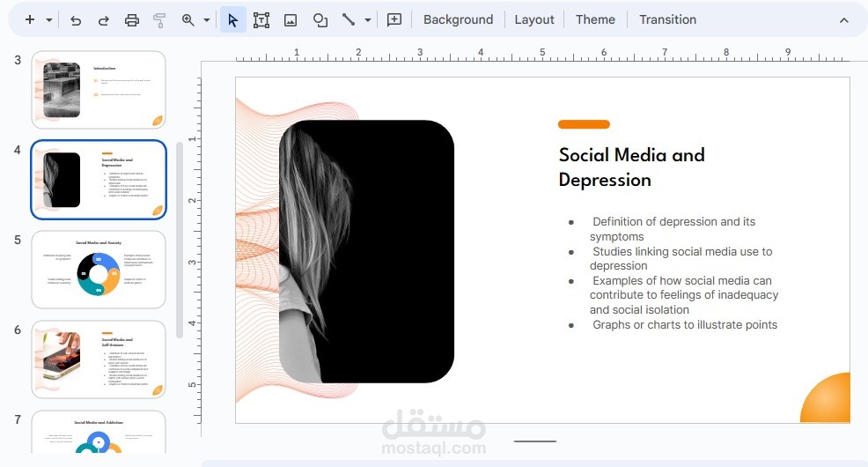Select the line tool
This screenshot has height=467, width=868.
349,20
